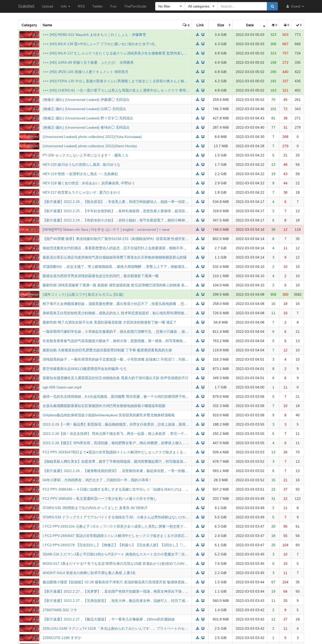Open the RSS feed link
The width and height of the screenshot is (322, 644).
pyautogui.click(x=81, y=6)
